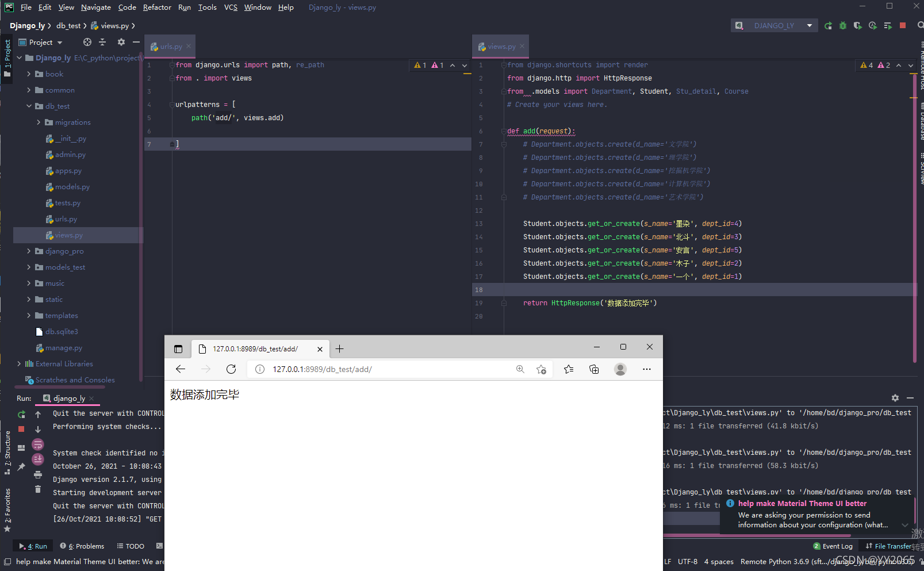The height and width of the screenshot is (571, 924).
Task: Restore layout icon in the Run panel
Action: [21, 447]
